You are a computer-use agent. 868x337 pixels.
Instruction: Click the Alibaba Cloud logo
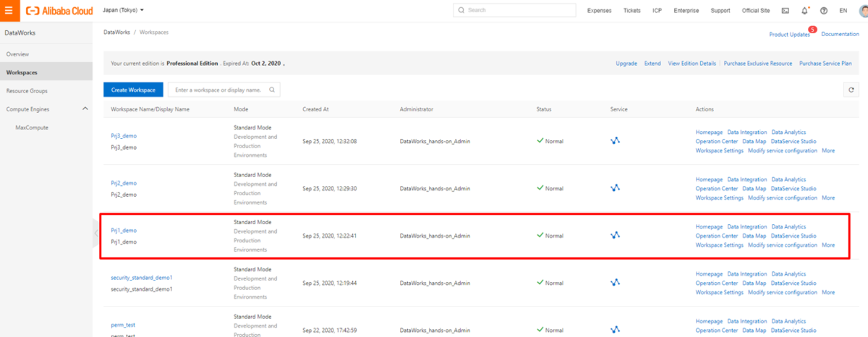[58, 11]
